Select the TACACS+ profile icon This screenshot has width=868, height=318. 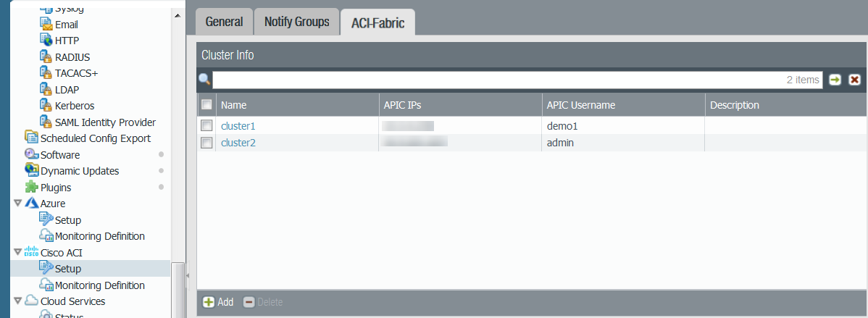tap(46, 73)
